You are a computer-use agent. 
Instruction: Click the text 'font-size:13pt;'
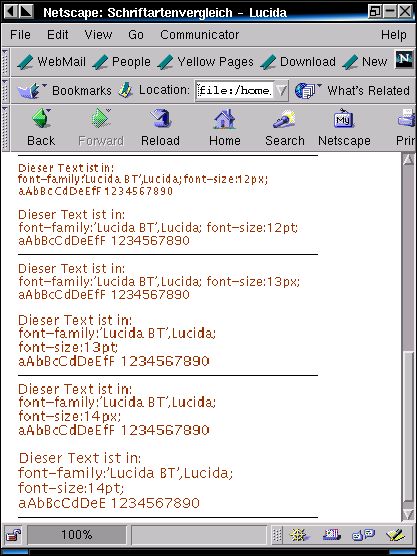tap(68, 346)
